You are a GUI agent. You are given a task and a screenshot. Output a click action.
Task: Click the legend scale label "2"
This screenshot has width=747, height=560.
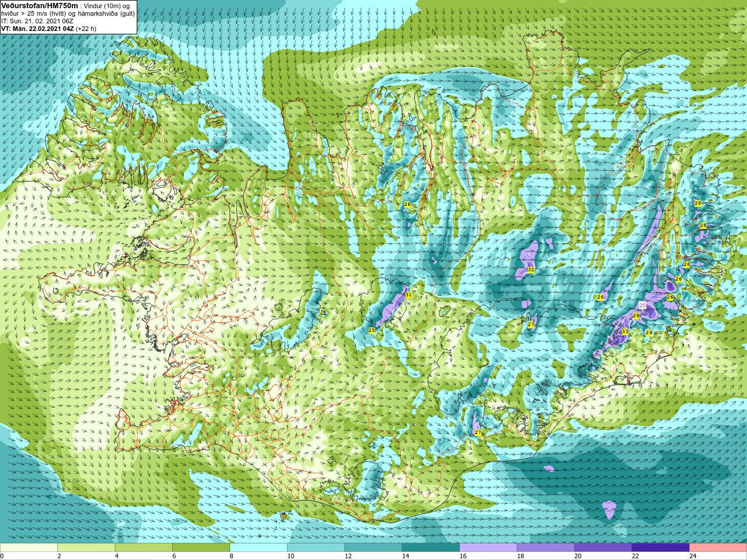click(60, 556)
